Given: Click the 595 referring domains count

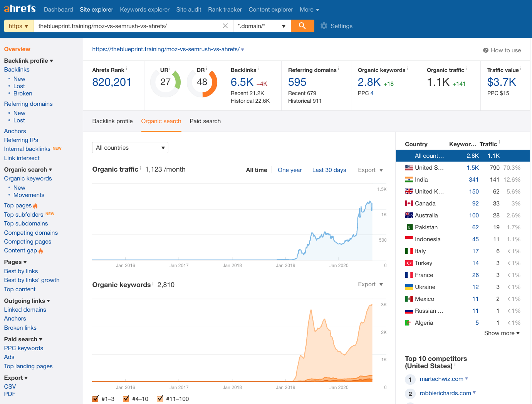Looking at the screenshot, I should point(297,82).
